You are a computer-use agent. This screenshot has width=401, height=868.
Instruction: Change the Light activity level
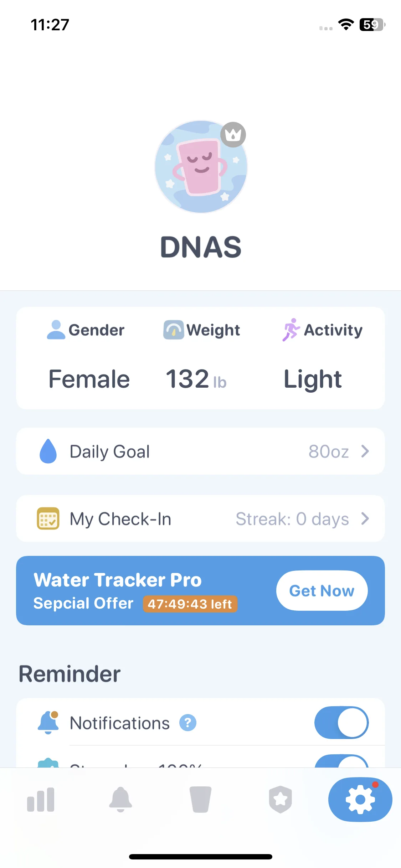click(x=313, y=379)
